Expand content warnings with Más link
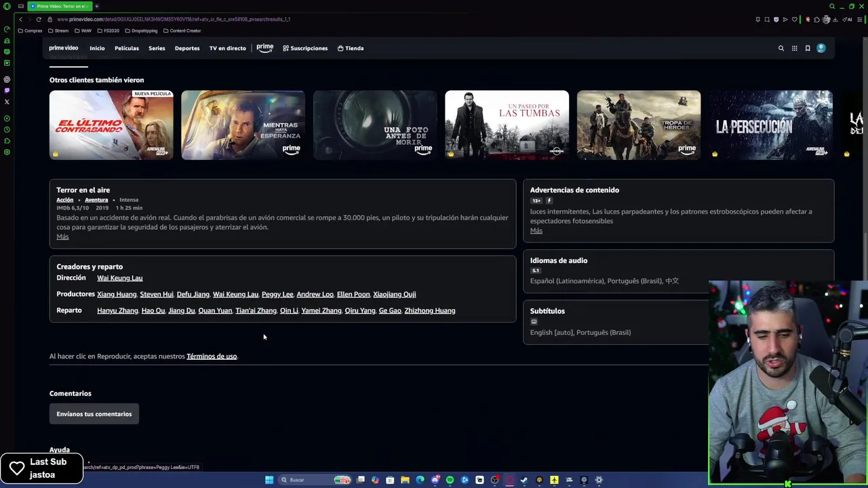The width and height of the screenshot is (868, 488). coord(536,230)
